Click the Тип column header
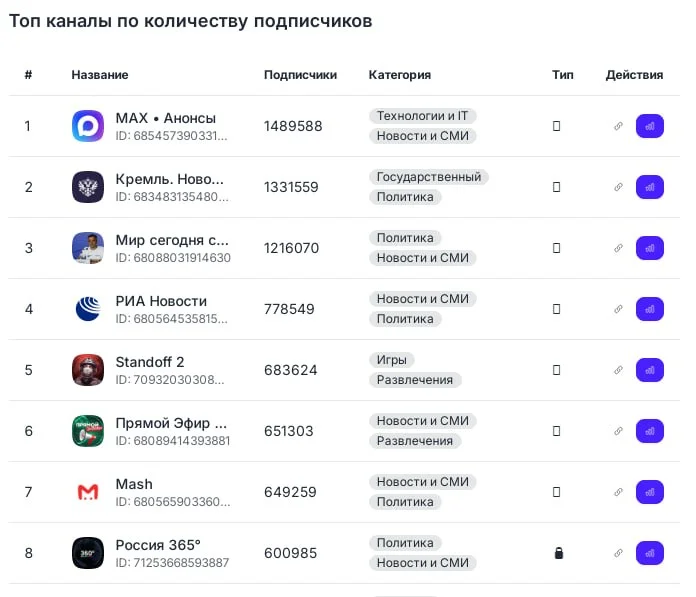The image size is (696, 597). [563, 75]
